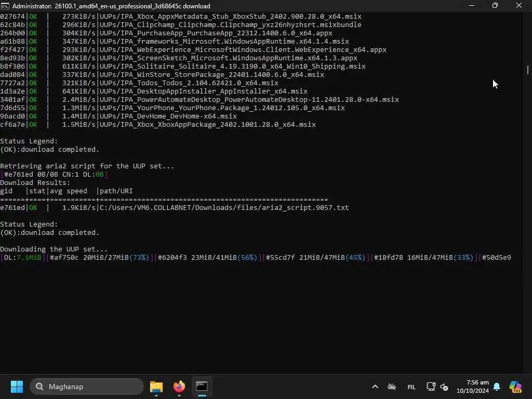This screenshot has height=399, width=532.
Task: Click the first "Status Legend:" line
Action: pos(29,141)
